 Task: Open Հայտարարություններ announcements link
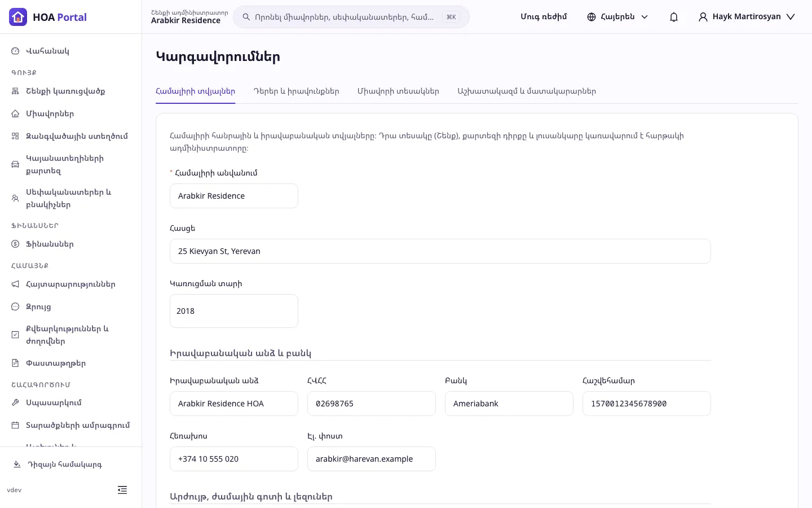(x=70, y=284)
